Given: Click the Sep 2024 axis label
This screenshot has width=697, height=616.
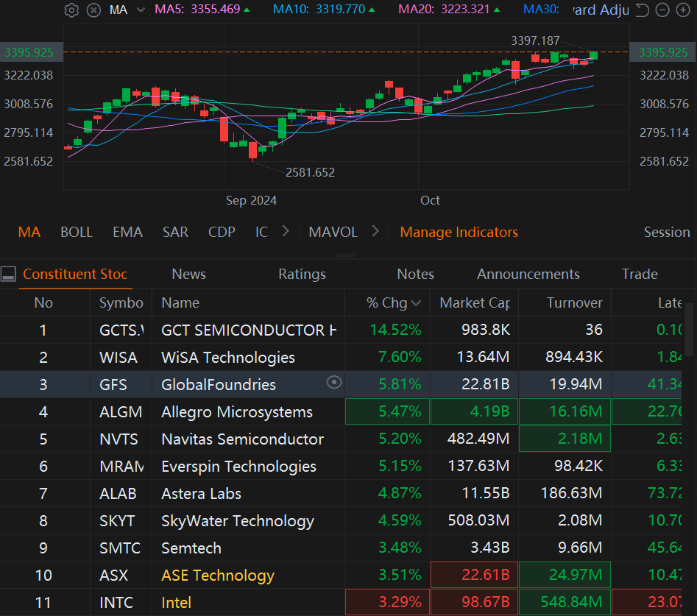Looking at the screenshot, I should click(251, 200).
